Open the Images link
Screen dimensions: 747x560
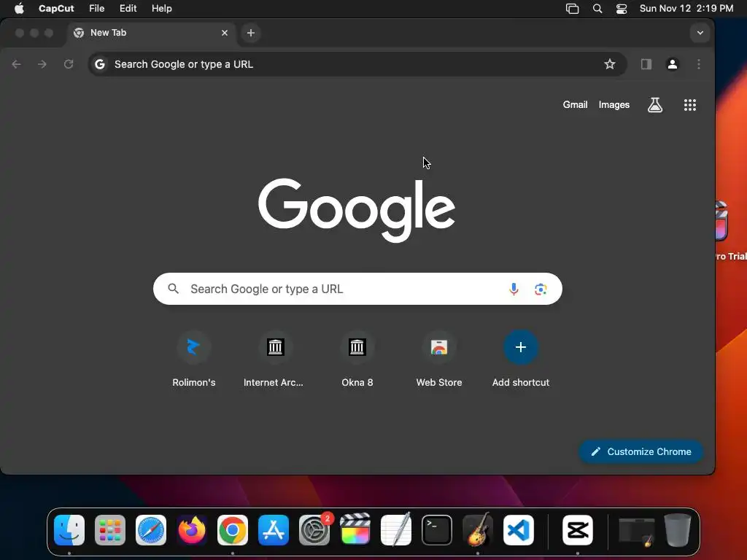coord(614,105)
